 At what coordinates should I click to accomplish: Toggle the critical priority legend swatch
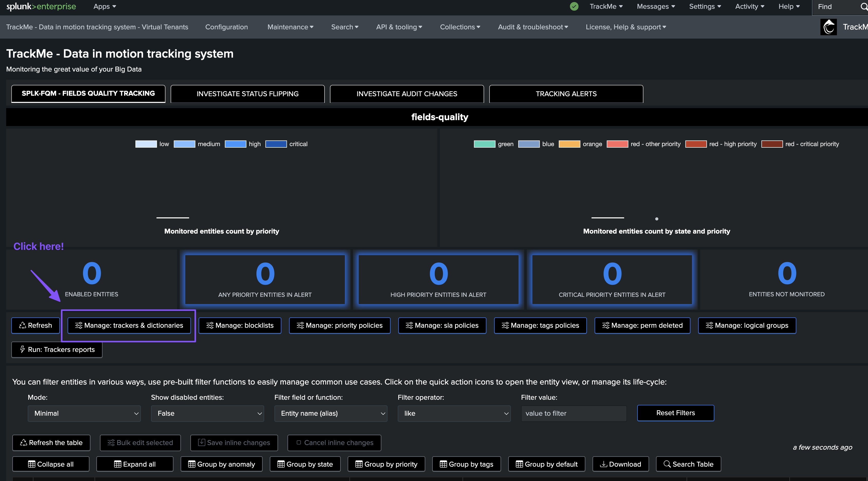click(276, 144)
